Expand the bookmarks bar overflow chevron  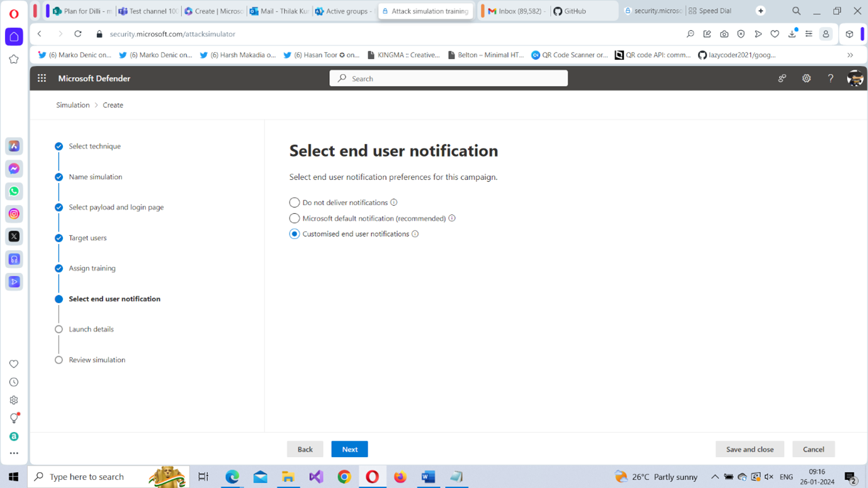click(x=850, y=55)
